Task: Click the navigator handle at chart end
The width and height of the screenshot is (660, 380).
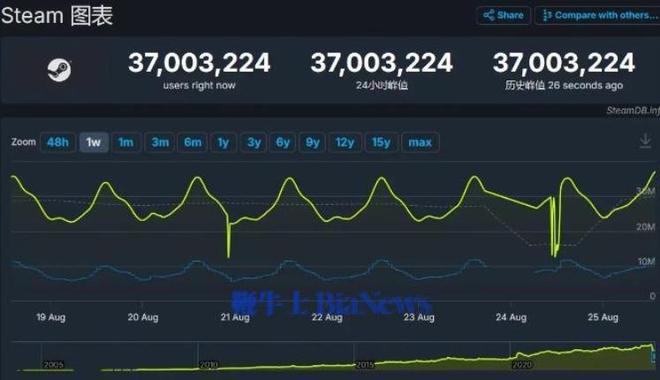Action: [654, 357]
